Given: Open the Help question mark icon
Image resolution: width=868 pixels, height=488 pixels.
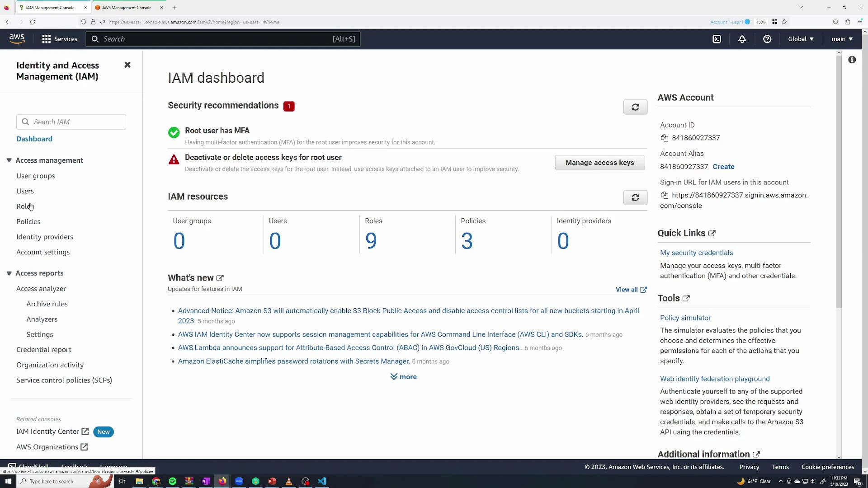Looking at the screenshot, I should (x=767, y=39).
